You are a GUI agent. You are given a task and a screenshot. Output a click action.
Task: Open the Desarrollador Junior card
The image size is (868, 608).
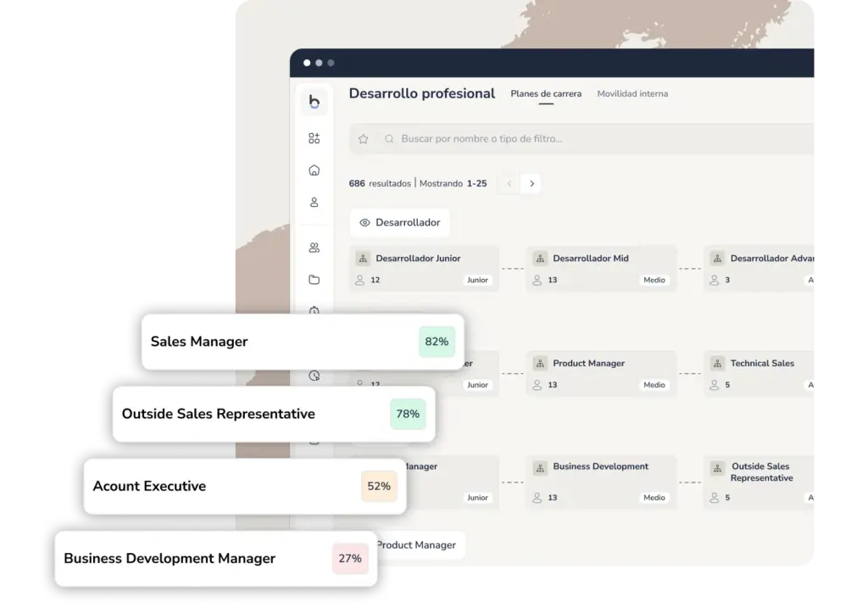(x=424, y=269)
